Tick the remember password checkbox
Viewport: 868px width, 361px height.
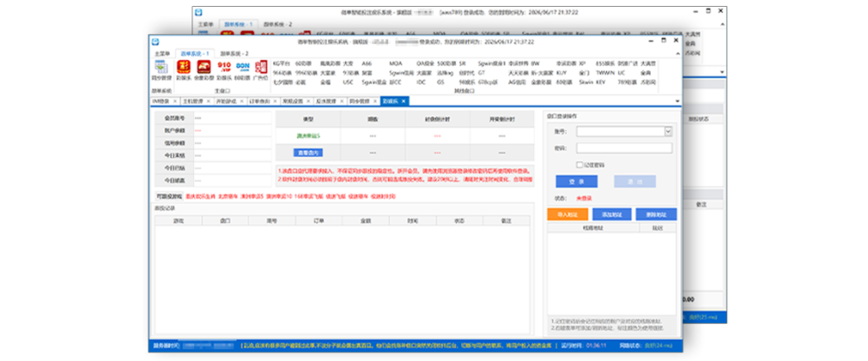(x=579, y=164)
